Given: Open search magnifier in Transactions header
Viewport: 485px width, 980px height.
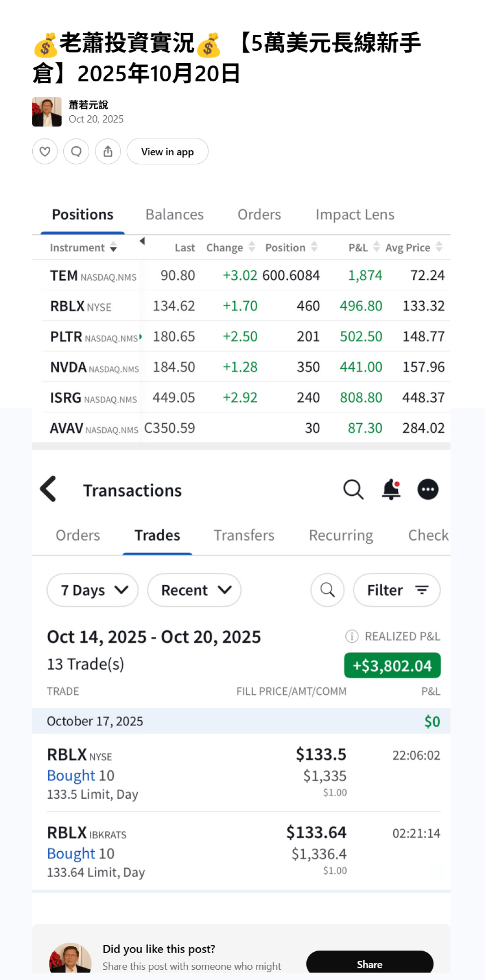Looking at the screenshot, I should point(353,489).
